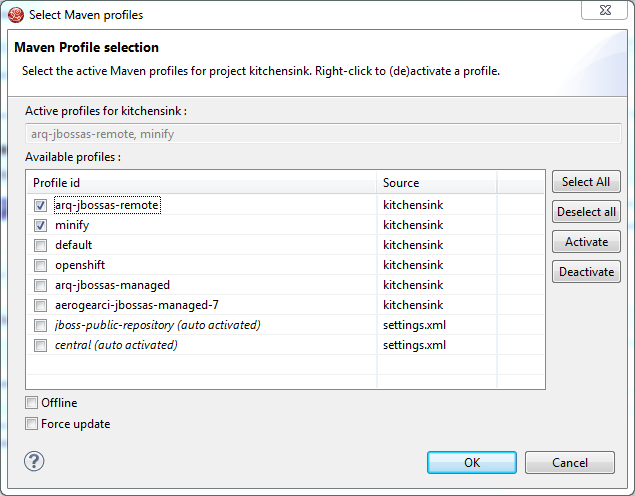Toggle the central auto activated checkbox

pos(41,345)
